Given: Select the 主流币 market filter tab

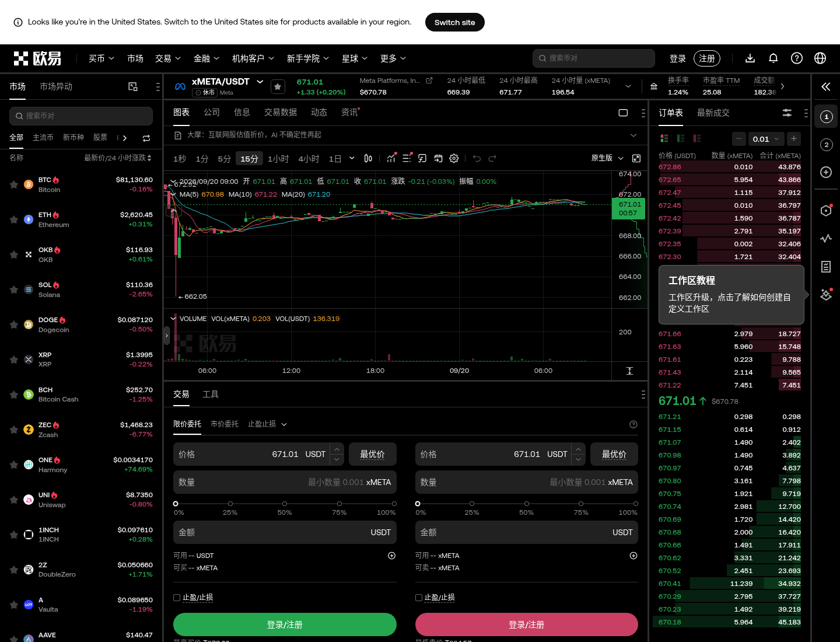Looking at the screenshot, I should (x=43, y=138).
